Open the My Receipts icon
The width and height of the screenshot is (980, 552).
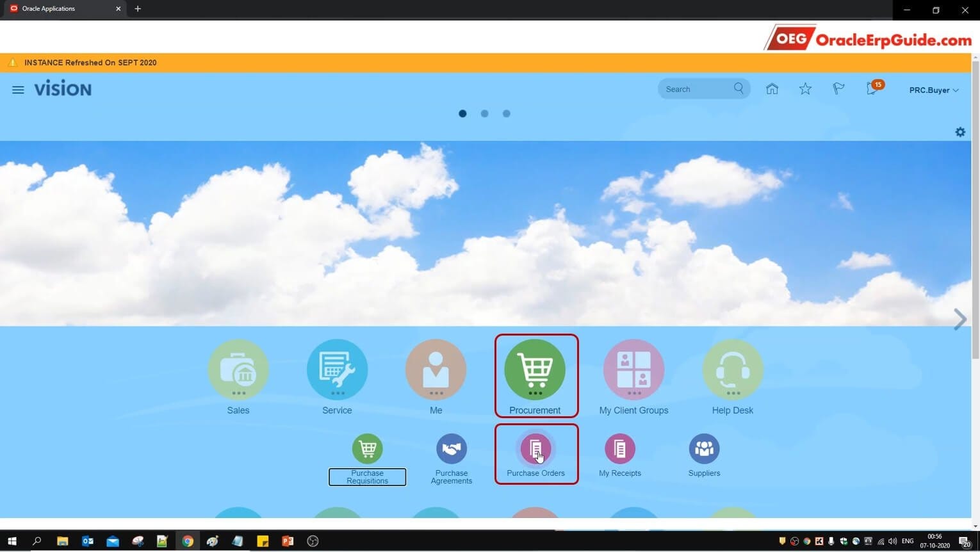(620, 449)
